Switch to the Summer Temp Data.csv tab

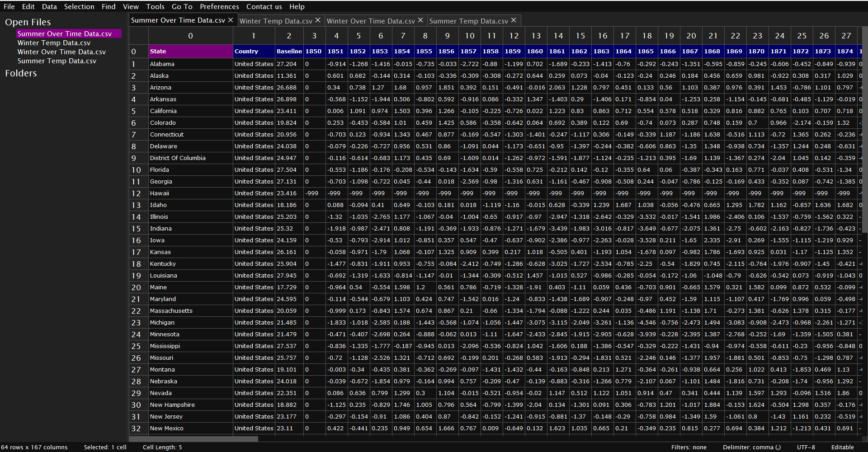(468, 21)
